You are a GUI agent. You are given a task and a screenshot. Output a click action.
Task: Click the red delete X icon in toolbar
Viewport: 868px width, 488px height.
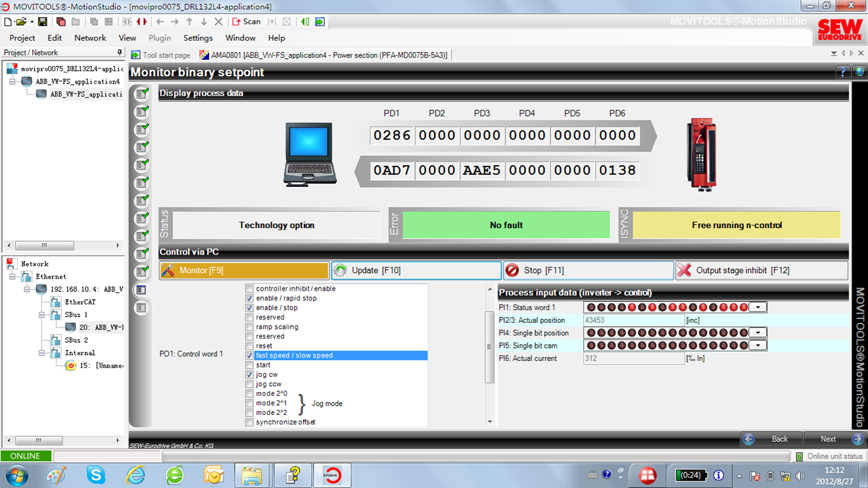tap(219, 22)
